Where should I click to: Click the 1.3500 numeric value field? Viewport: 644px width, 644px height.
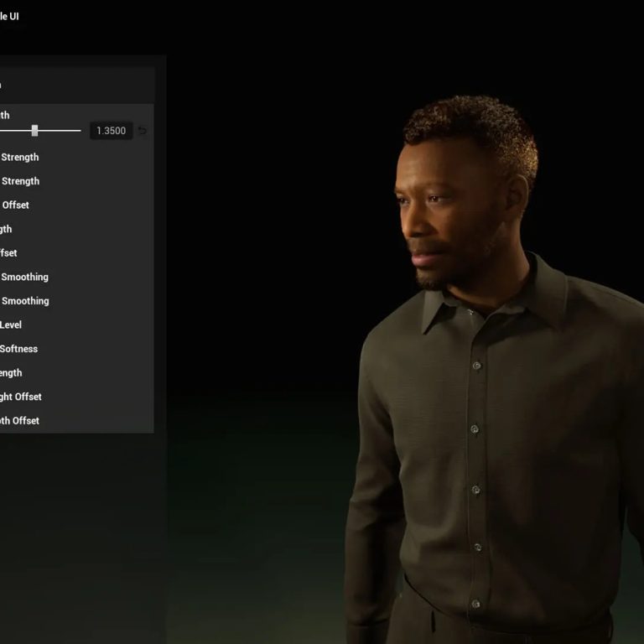click(x=111, y=131)
